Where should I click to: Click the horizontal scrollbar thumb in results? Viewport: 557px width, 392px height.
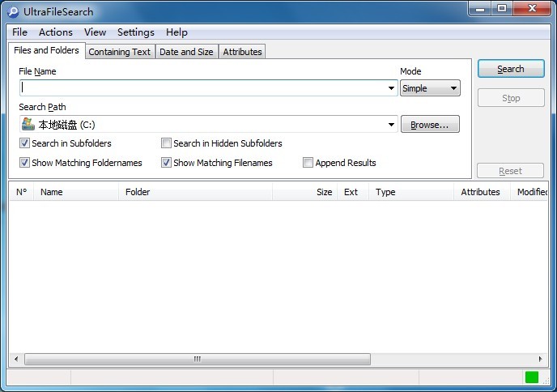197,359
